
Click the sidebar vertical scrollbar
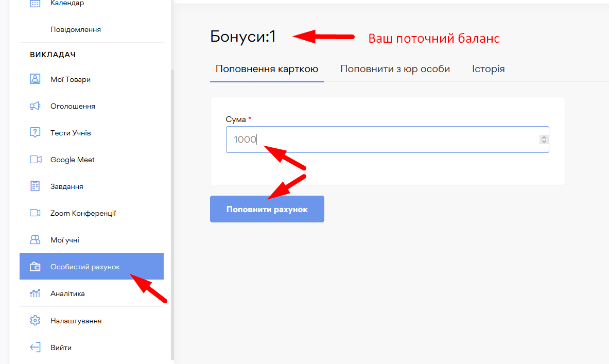(x=172, y=206)
